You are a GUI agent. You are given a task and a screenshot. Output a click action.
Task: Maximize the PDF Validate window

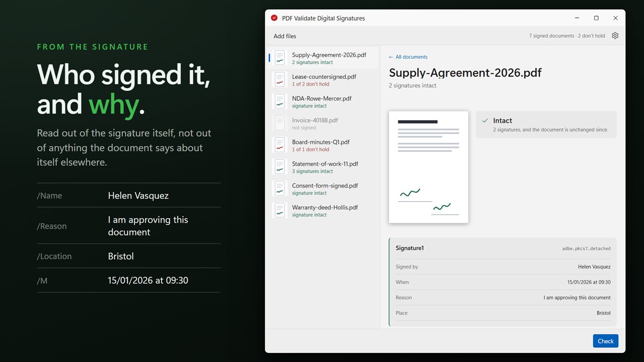(596, 18)
